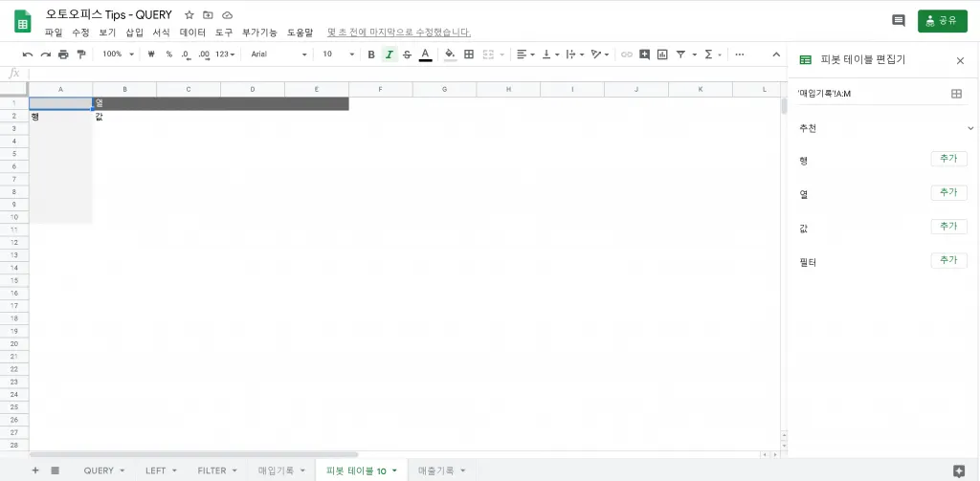Image resolution: width=980 pixels, height=481 pixels.
Task: Decrease decimal places
Action: click(x=186, y=55)
